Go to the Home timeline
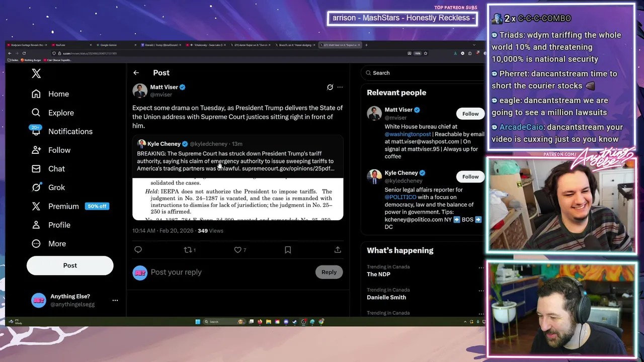The width and height of the screenshot is (644, 362). pyautogui.click(x=50, y=94)
